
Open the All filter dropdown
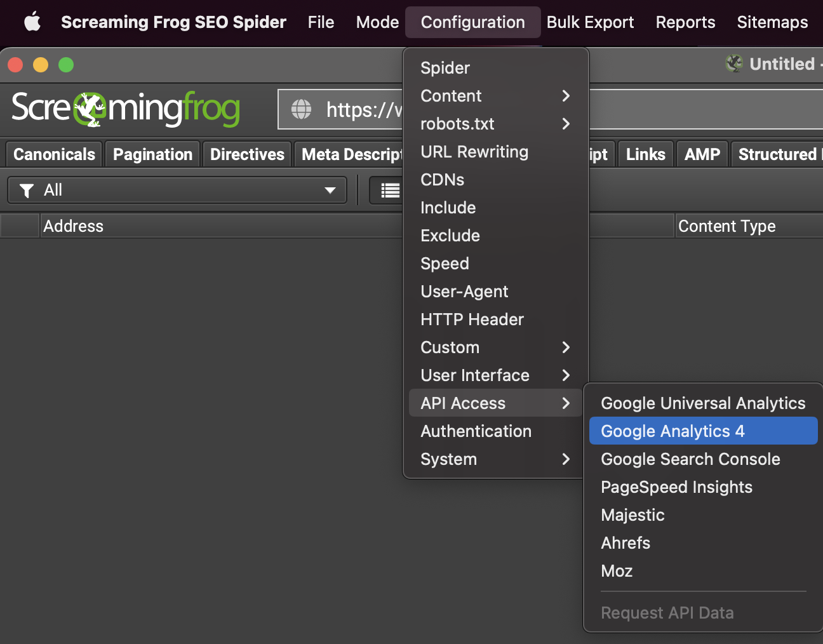click(x=177, y=191)
